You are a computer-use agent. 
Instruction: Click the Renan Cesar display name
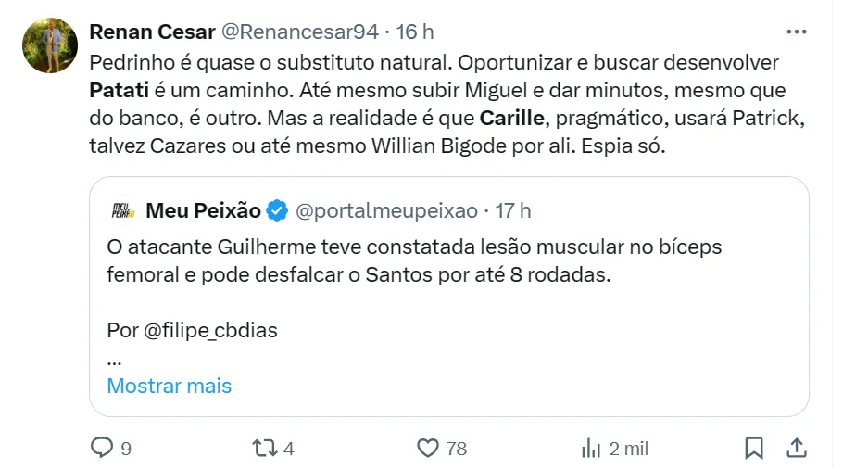151,32
